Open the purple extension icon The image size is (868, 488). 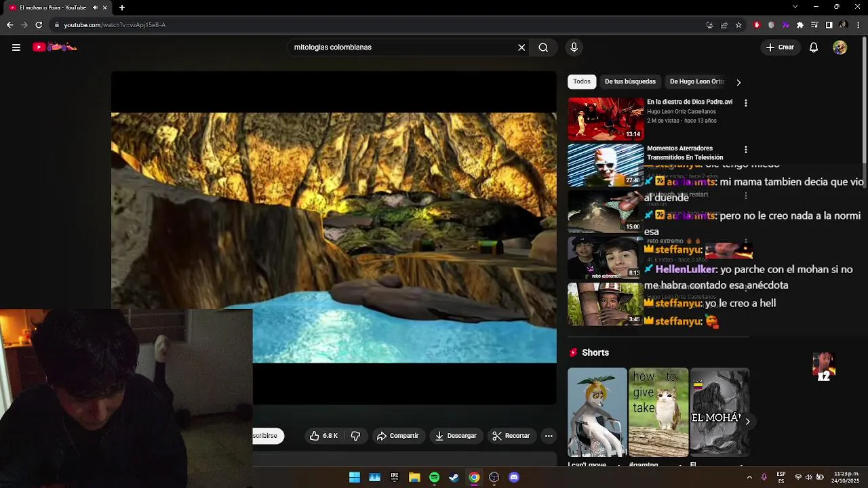click(x=785, y=25)
